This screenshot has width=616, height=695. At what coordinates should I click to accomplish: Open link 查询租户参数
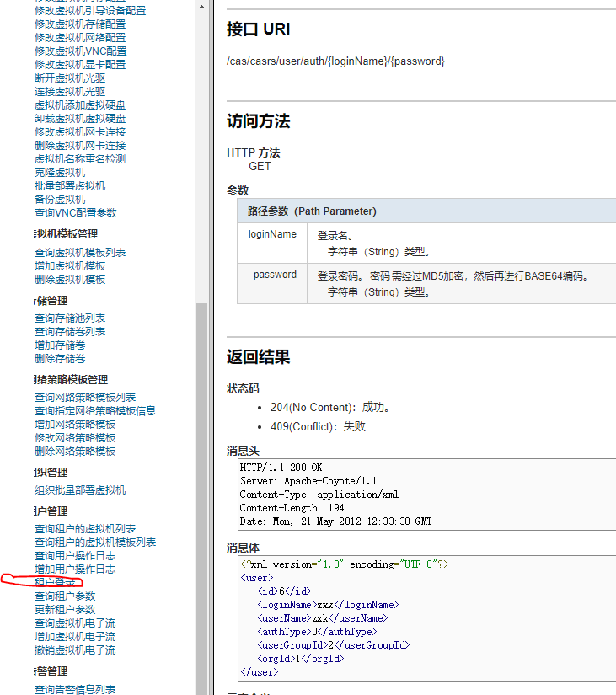tap(65, 596)
